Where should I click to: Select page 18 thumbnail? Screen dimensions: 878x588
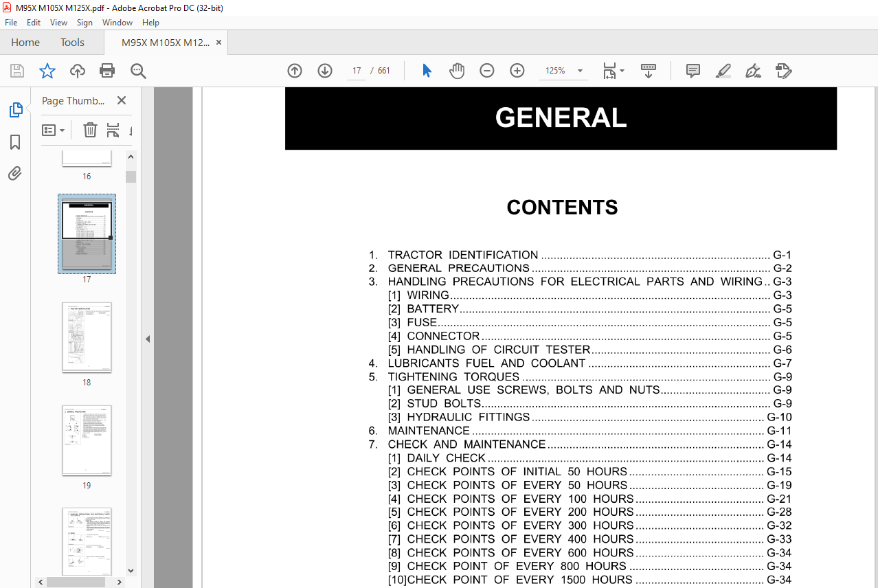coord(87,337)
